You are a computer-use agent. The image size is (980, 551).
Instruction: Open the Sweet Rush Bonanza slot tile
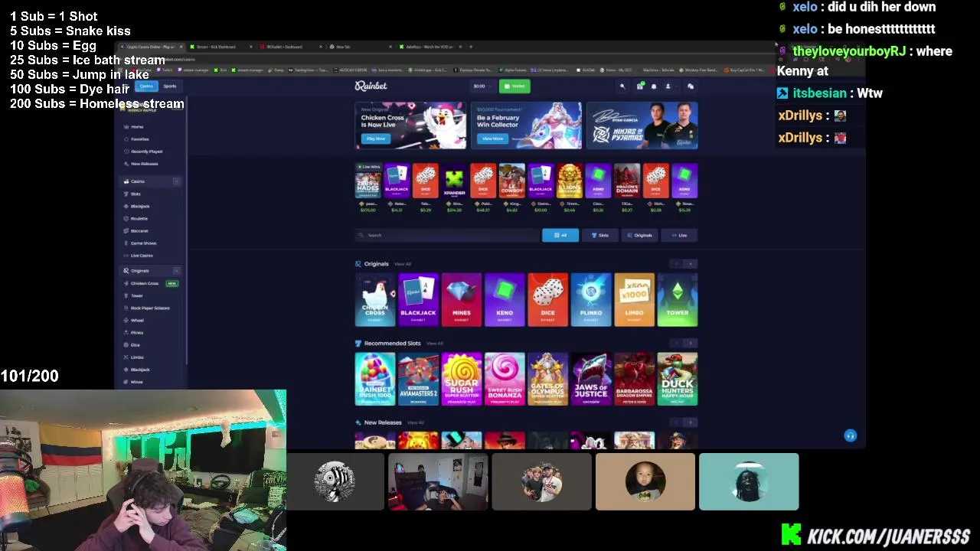505,379
